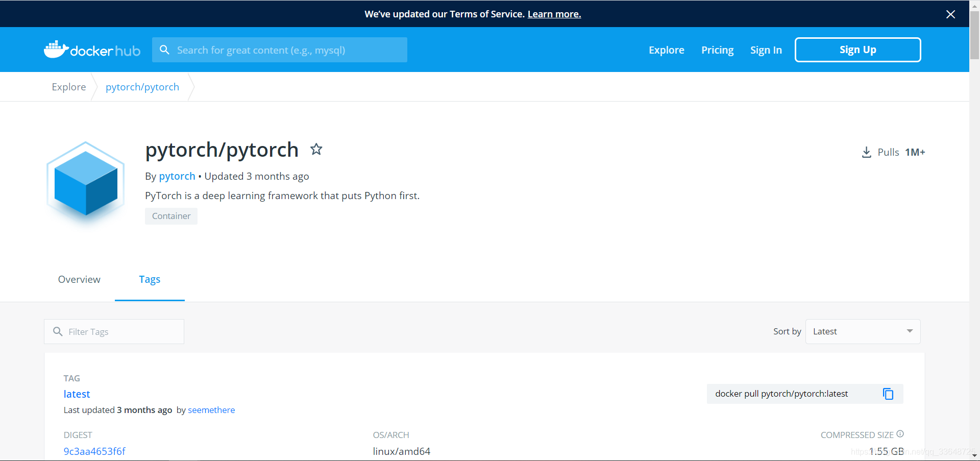Click the Docker Hub whale logo
Screen dimensions: 980x461
pos(92,50)
